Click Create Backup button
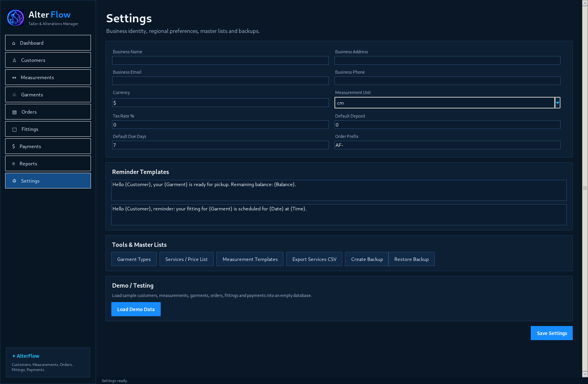Screen dimensions: 588x384 click(x=367, y=259)
